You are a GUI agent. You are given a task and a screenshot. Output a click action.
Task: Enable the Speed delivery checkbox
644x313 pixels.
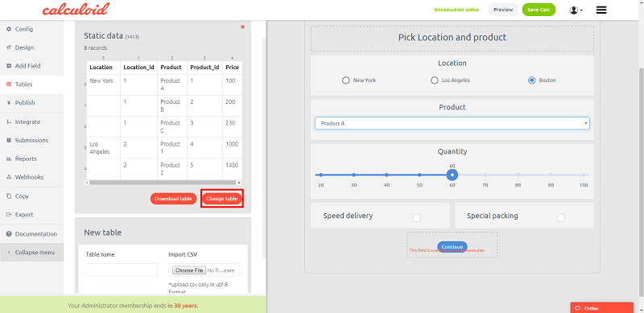[416, 218]
